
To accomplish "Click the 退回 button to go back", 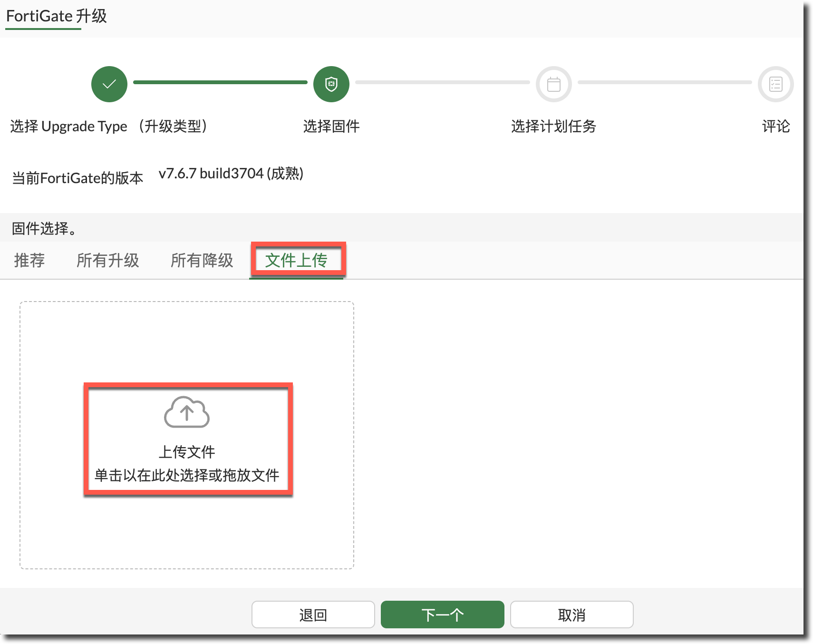I will point(313,615).
